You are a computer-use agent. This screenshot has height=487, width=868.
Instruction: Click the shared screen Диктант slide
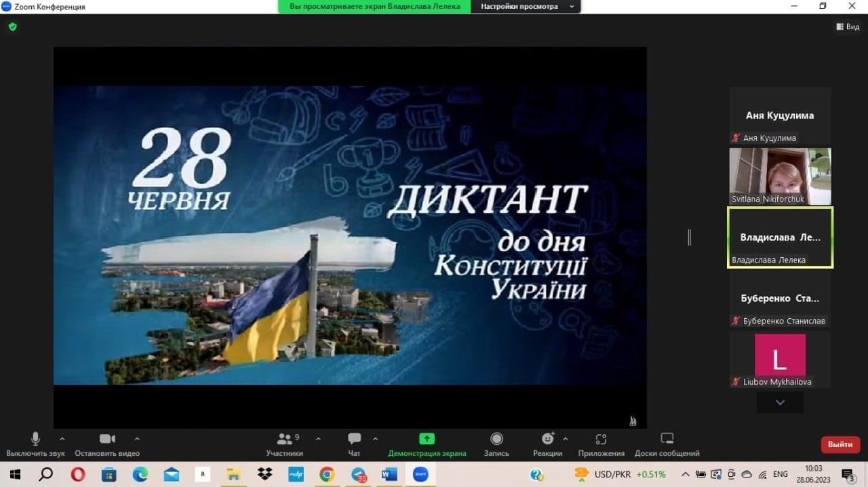(x=350, y=235)
